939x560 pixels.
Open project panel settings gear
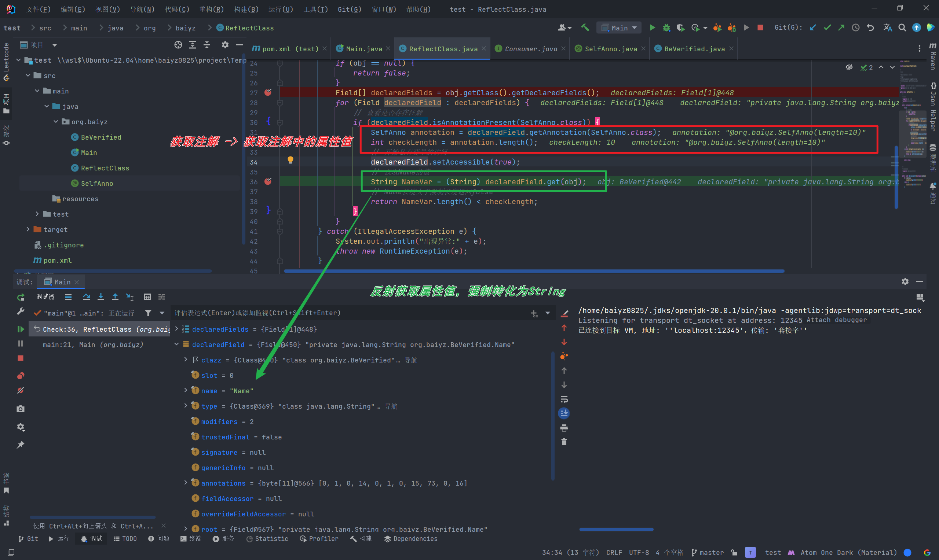[225, 45]
